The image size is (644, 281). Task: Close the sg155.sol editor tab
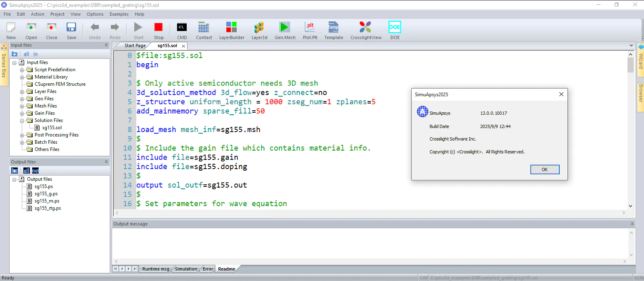pos(183,46)
